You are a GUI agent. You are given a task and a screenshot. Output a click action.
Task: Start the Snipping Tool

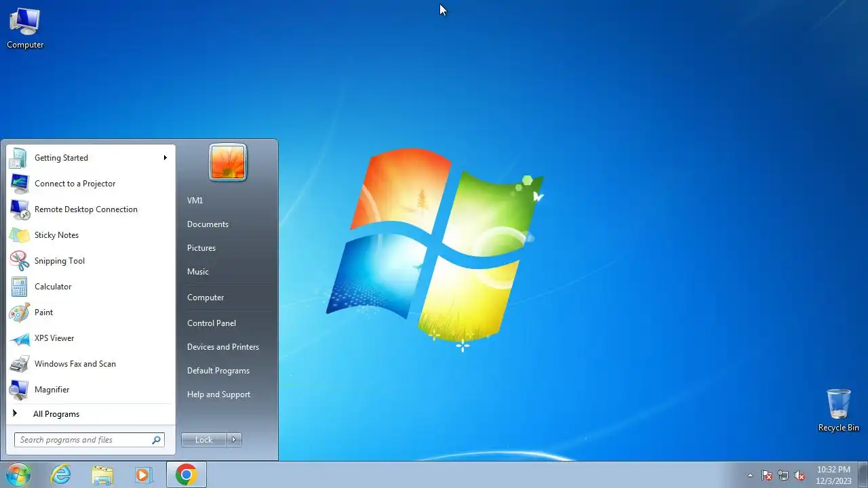[91, 261]
